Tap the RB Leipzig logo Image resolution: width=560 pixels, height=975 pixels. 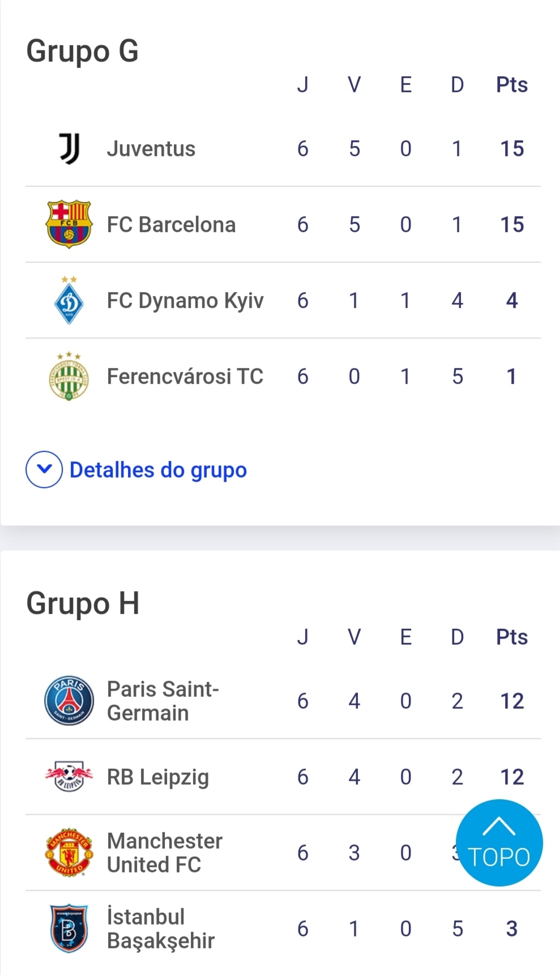point(69,777)
